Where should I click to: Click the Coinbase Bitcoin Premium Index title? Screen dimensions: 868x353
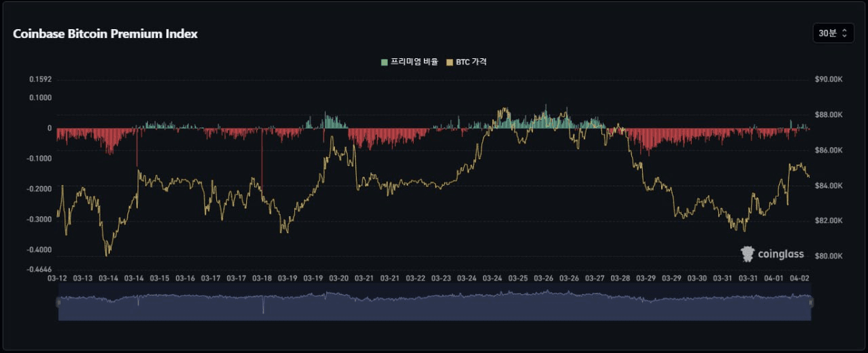105,33
